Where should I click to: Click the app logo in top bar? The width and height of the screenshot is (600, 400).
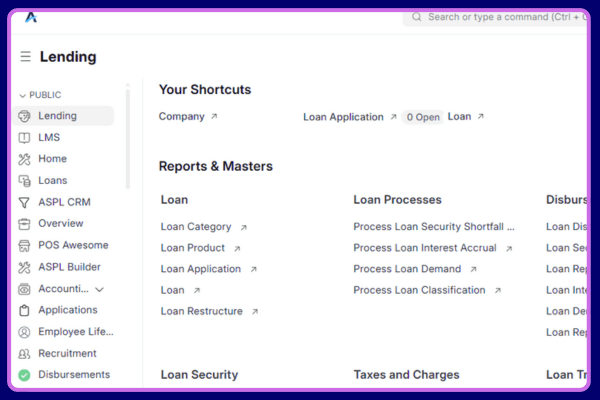click(x=31, y=17)
